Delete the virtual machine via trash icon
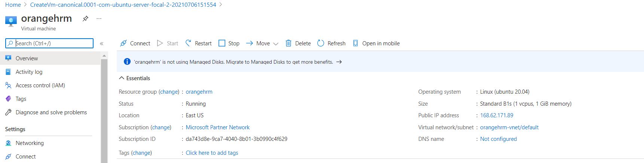Viewport: 644px width, 163px height. point(289,43)
